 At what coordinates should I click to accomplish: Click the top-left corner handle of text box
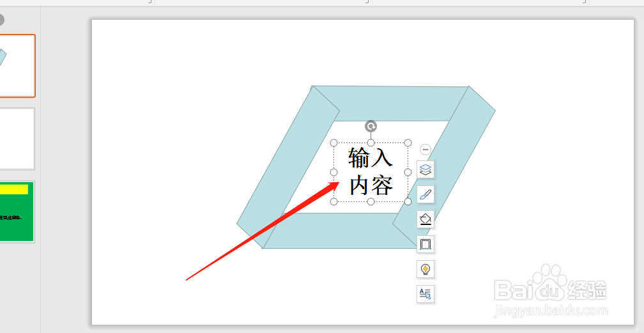point(334,143)
